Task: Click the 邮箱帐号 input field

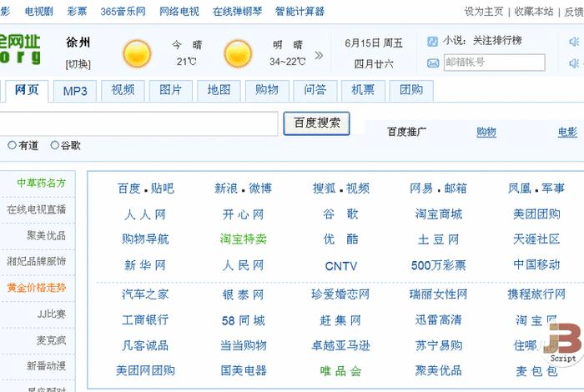Action: [x=494, y=63]
